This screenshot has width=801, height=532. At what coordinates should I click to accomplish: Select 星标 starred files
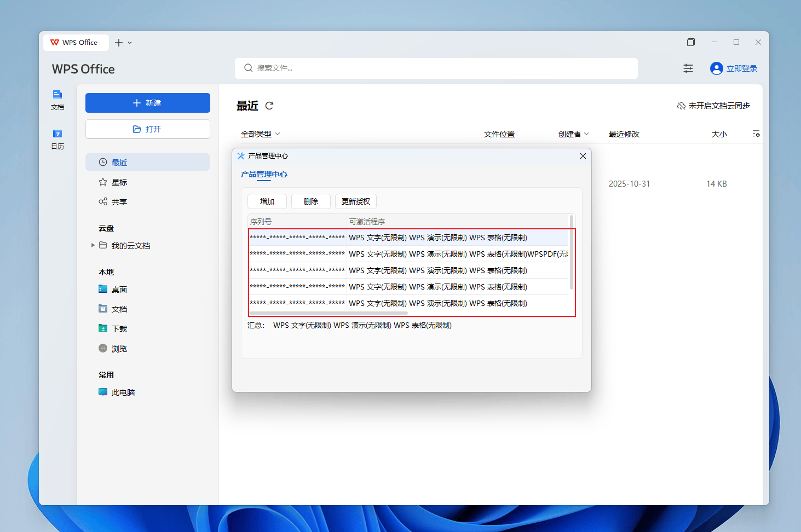tap(119, 182)
